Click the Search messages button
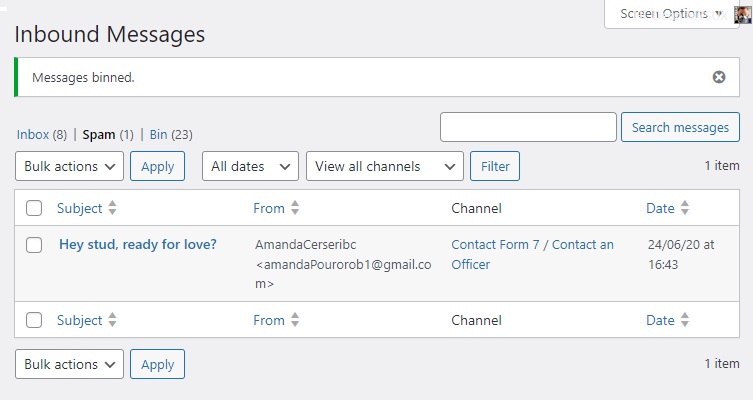This screenshot has height=400, width=753. 680,127
